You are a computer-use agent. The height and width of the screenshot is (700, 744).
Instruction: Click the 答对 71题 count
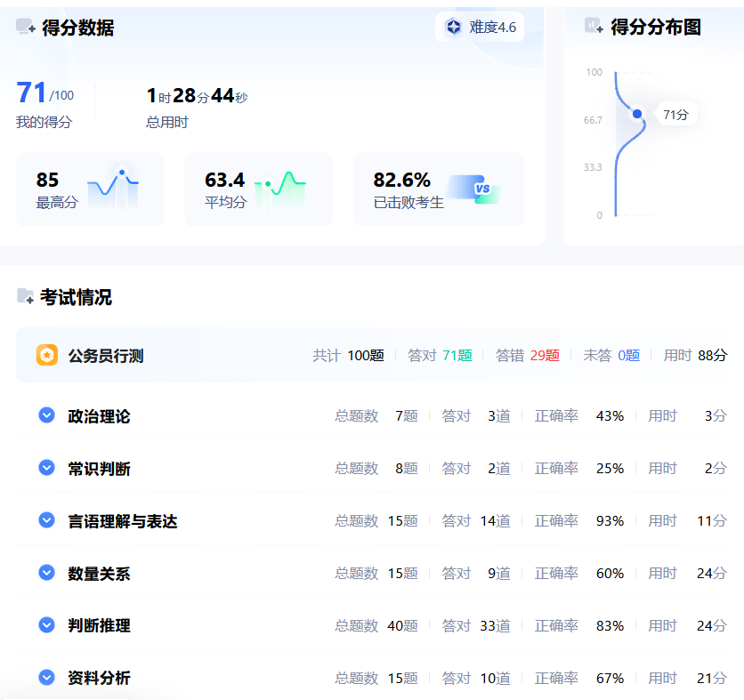tap(457, 356)
